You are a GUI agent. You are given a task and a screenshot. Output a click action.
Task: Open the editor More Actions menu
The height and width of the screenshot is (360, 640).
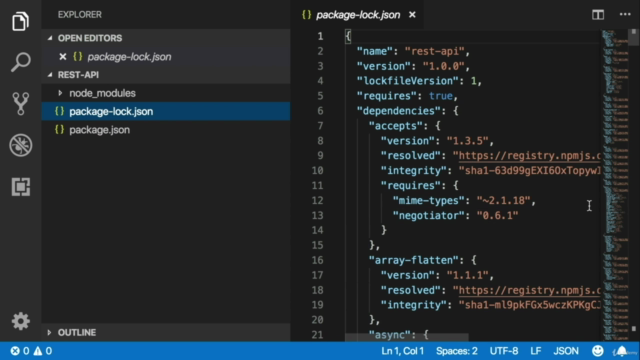pos(625,14)
